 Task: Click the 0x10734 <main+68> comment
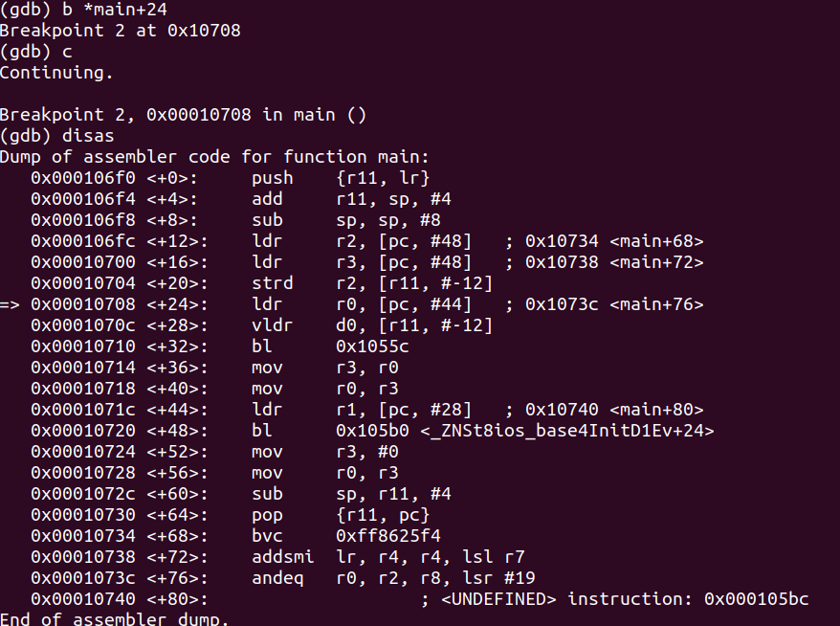coord(614,241)
